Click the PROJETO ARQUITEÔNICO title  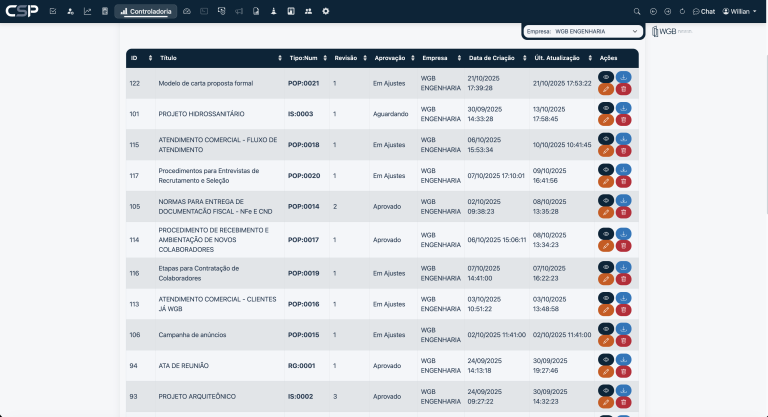point(197,396)
